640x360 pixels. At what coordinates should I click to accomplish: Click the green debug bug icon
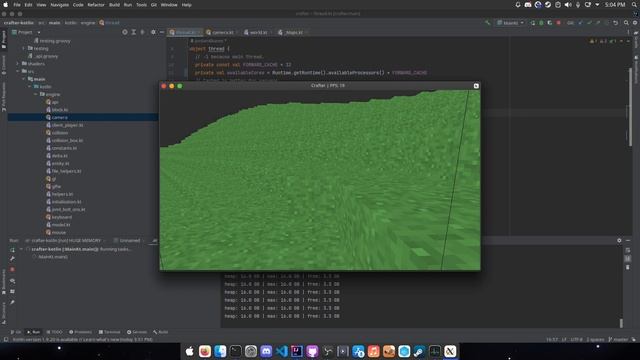coord(541,23)
